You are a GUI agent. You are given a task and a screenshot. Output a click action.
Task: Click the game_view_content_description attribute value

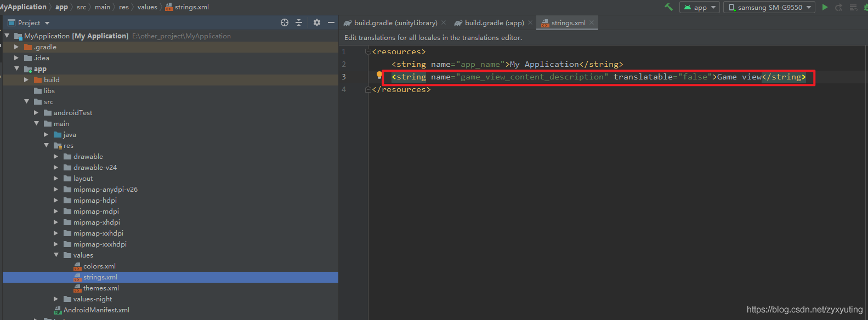[x=532, y=77]
